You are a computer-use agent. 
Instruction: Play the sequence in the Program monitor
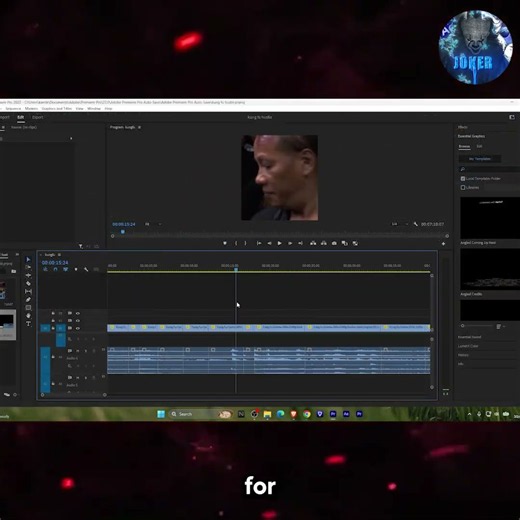[280, 243]
